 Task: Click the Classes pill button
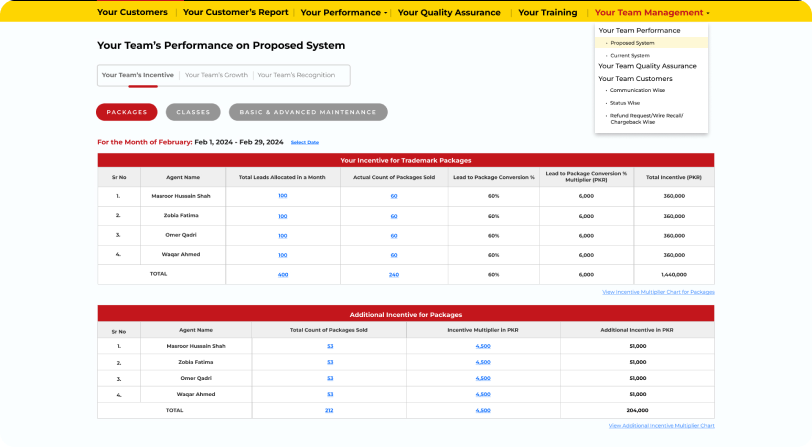193,112
